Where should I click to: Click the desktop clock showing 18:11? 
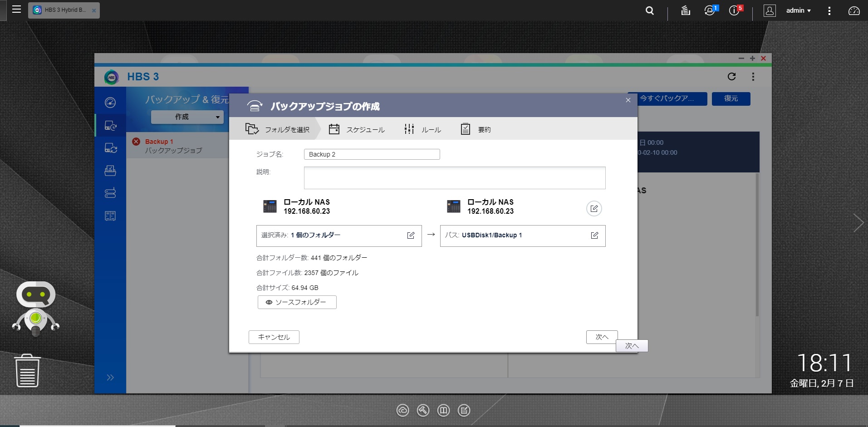point(824,363)
